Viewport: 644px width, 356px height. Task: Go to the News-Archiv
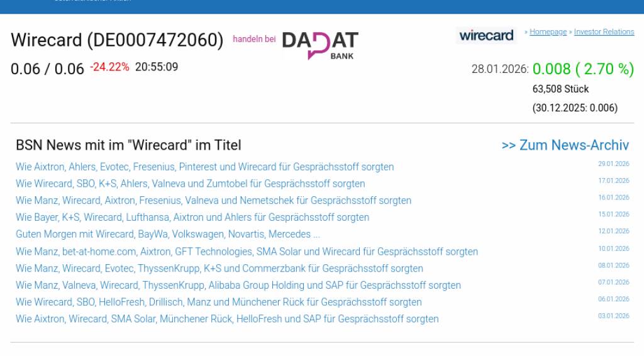pos(565,145)
